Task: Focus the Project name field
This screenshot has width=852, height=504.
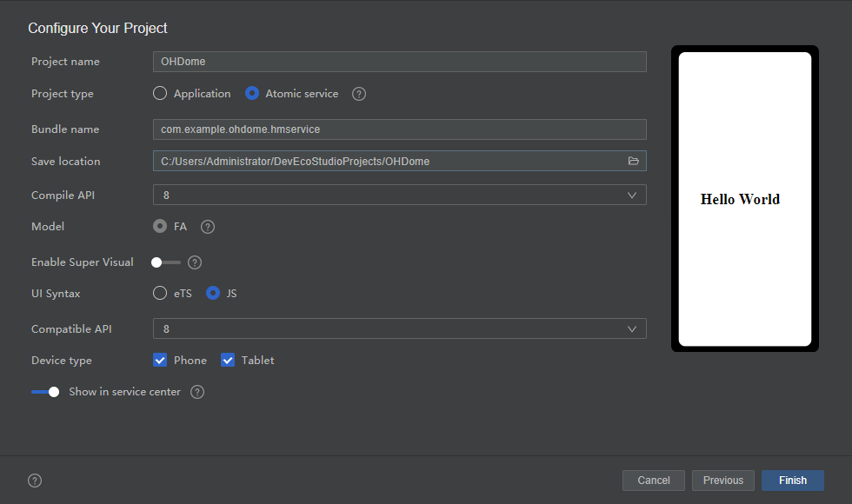Action: [x=399, y=62]
